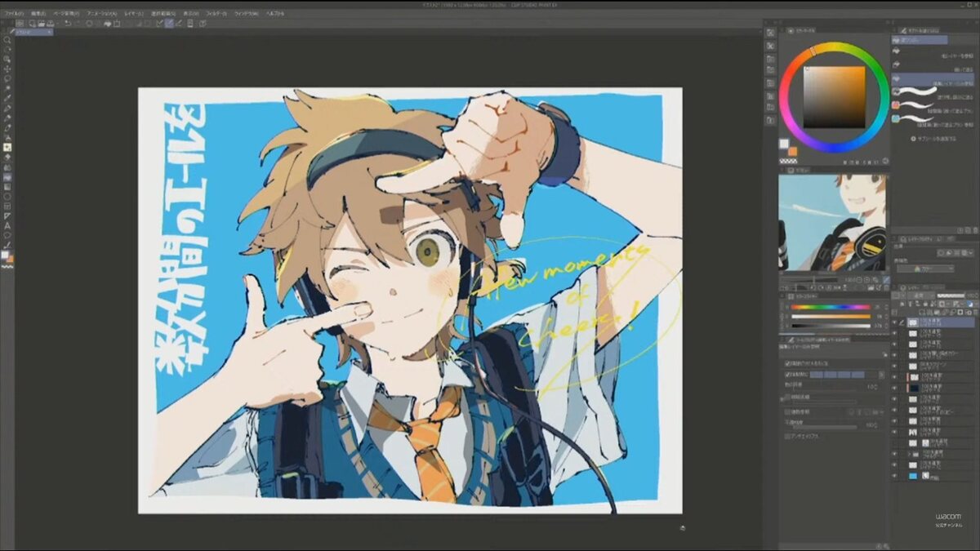Select the Eraser tool
The height and width of the screenshot is (551, 980).
[7, 157]
